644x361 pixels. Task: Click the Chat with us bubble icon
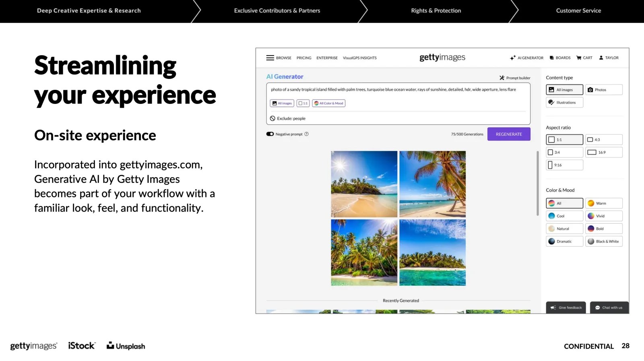tap(597, 308)
